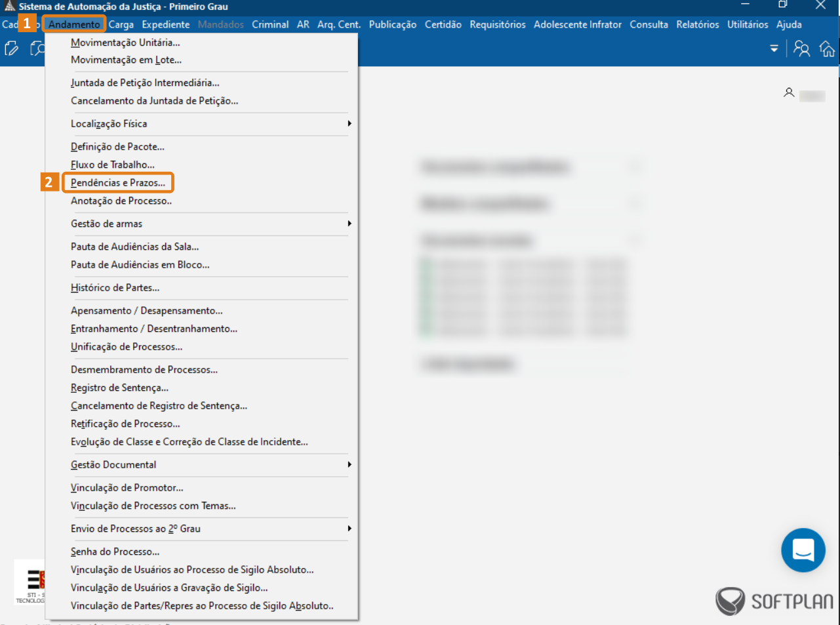Choose Movimentação Unitária from the menu
Image resolution: width=840 pixels, height=625 pixels.
pos(125,43)
